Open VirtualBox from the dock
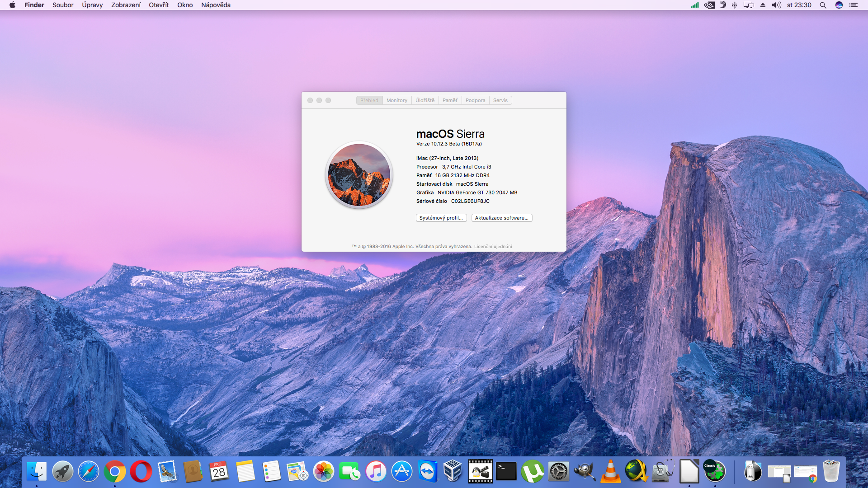 (453, 472)
